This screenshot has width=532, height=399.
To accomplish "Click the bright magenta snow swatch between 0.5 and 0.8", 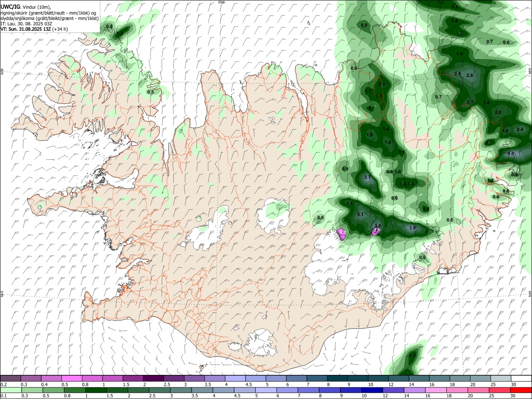I will pyautogui.click(x=71, y=378).
